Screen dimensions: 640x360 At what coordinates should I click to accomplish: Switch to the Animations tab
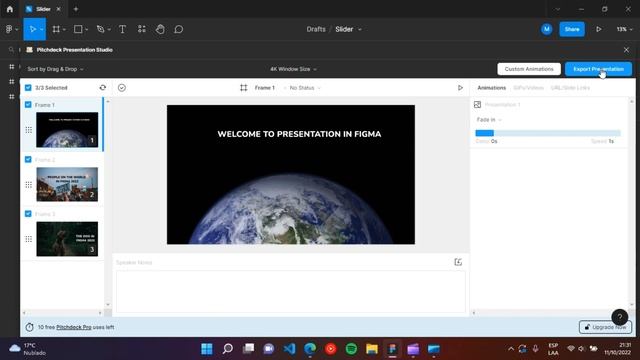click(x=491, y=88)
